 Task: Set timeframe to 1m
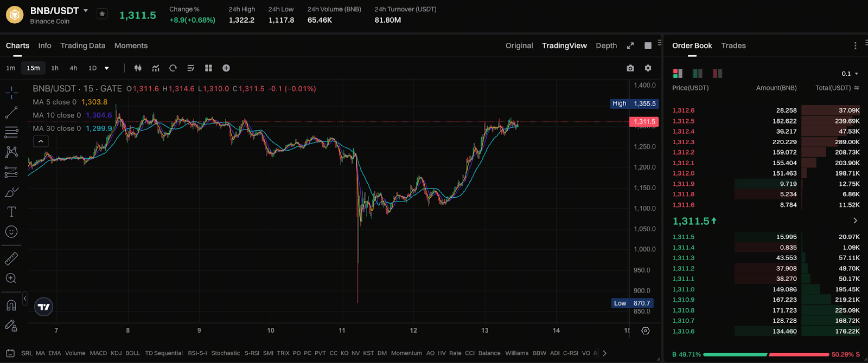11,68
